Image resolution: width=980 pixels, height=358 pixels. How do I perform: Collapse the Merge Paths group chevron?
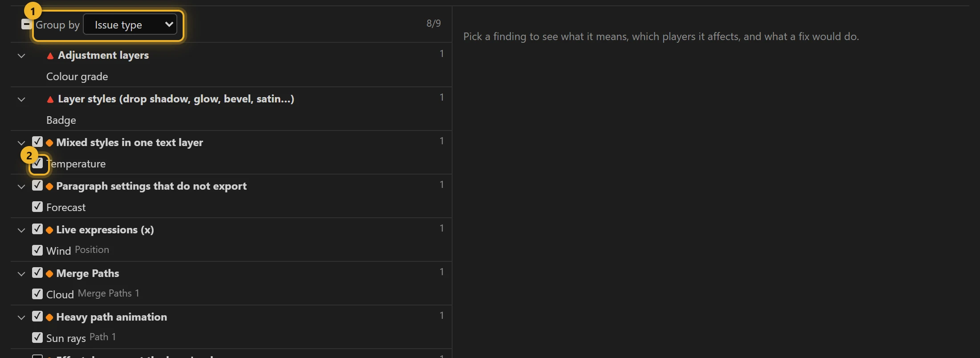[21, 274]
